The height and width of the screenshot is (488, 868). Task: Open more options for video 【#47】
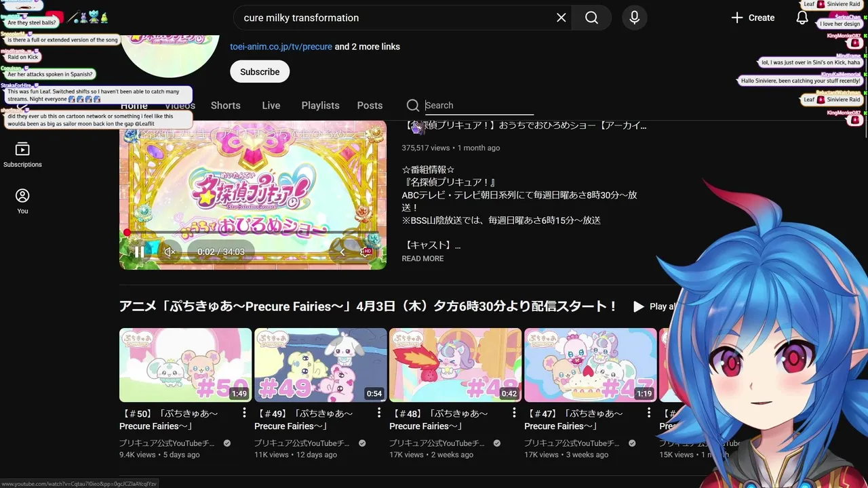[648, 413]
